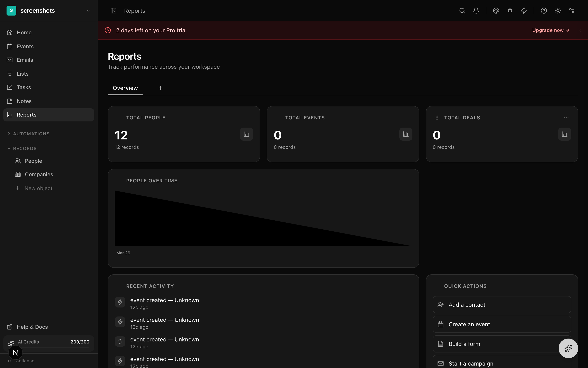The height and width of the screenshot is (368, 588).
Task: Click the 12 records text
Action: [127, 147]
